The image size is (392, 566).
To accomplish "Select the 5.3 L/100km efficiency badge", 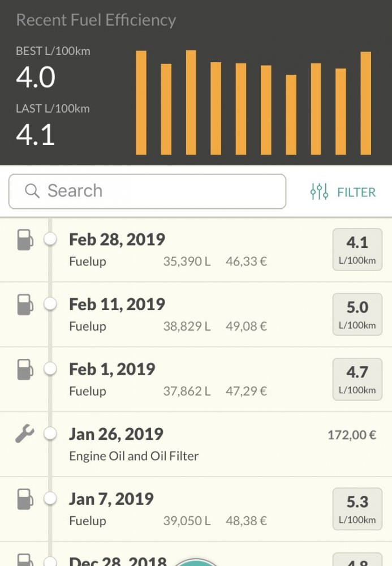I will click(x=357, y=509).
